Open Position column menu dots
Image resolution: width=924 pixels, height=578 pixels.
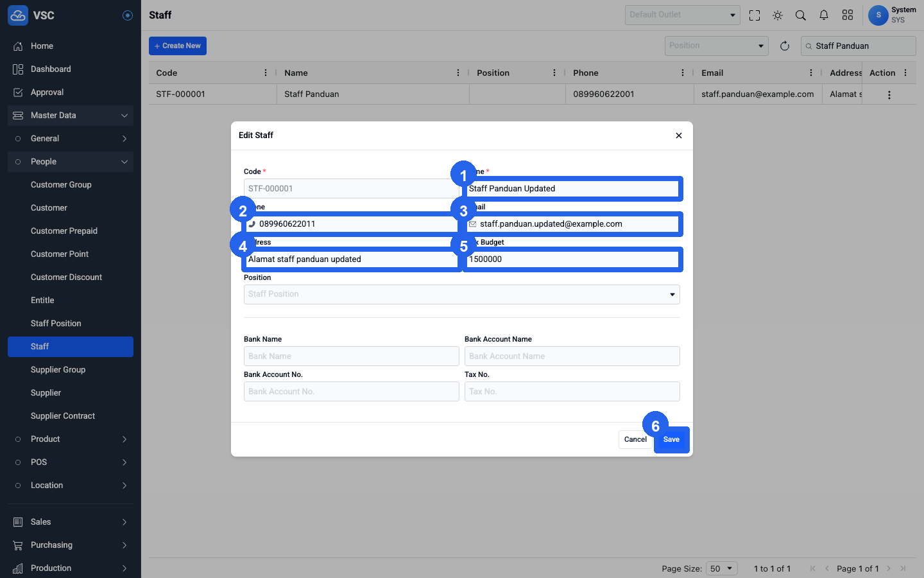[x=554, y=73]
